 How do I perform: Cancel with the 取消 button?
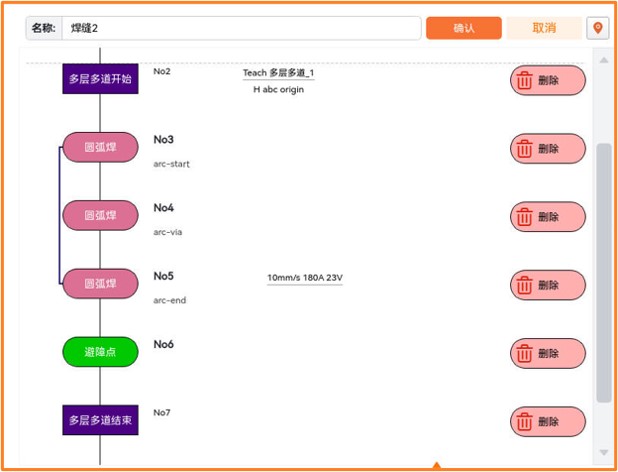[x=544, y=28]
